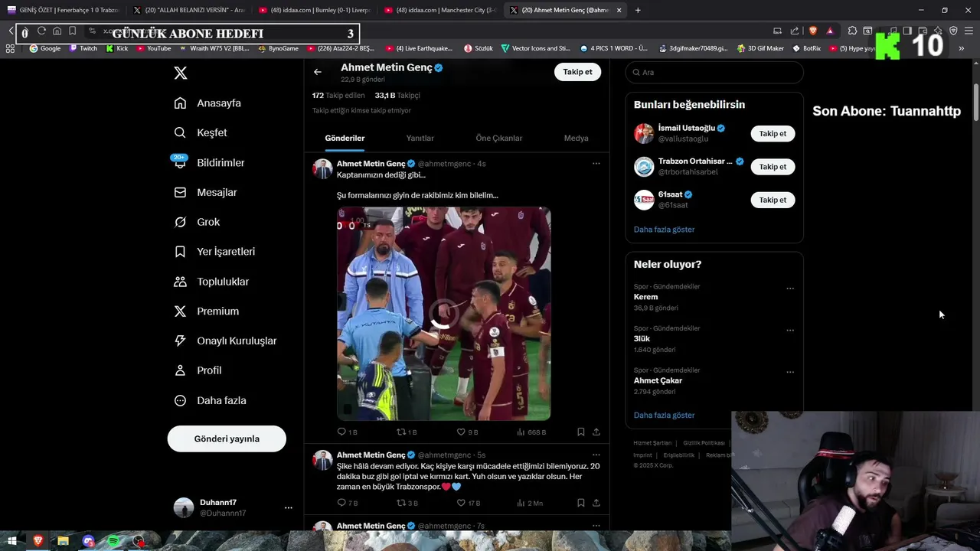The height and width of the screenshot is (551, 980).
Task: Expand the hidden bookmarks overflow chevron
Action: [x=962, y=48]
